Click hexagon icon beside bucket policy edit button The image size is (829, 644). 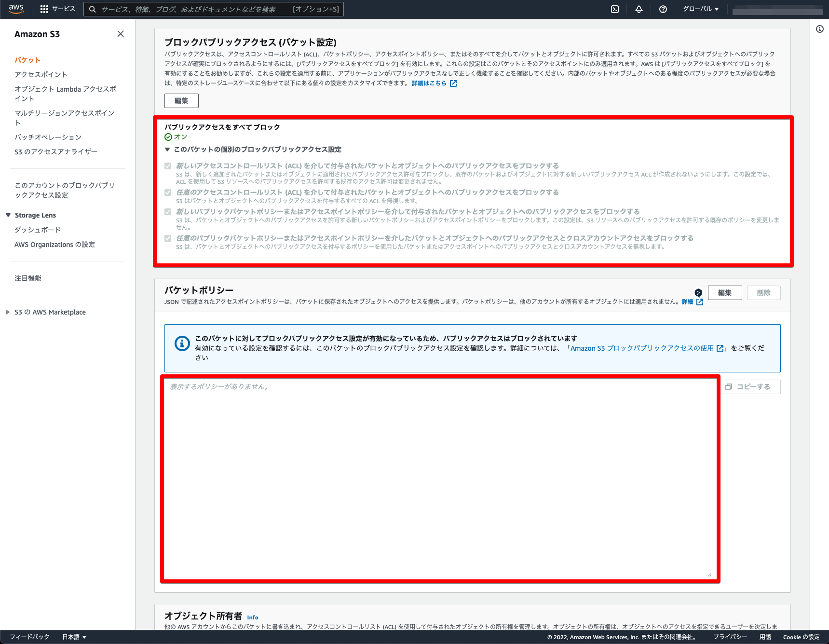[x=698, y=293]
